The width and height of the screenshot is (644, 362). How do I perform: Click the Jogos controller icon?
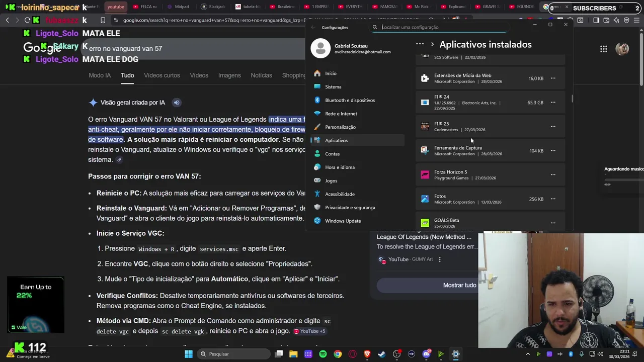click(x=317, y=180)
